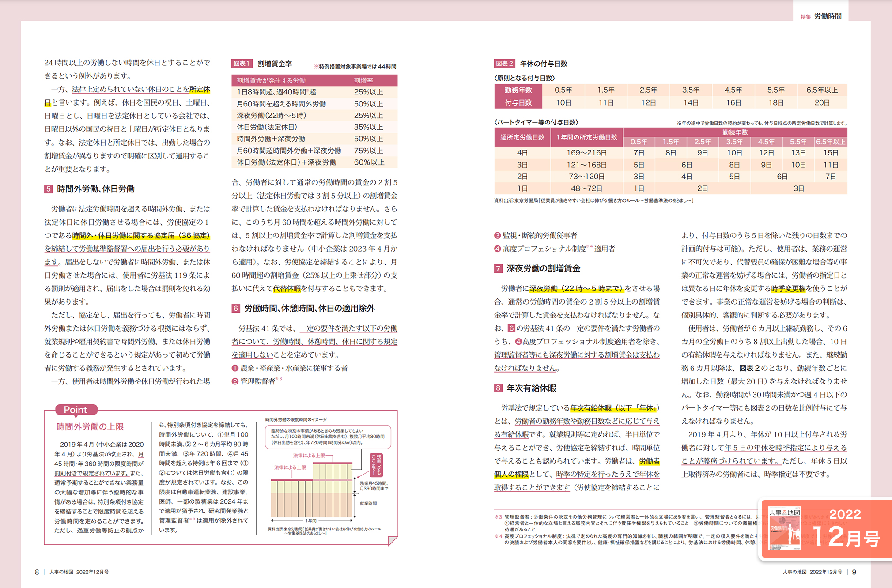The height and width of the screenshot is (588, 892).
Task: Click the 図表2 label badge
Action: [x=504, y=64]
